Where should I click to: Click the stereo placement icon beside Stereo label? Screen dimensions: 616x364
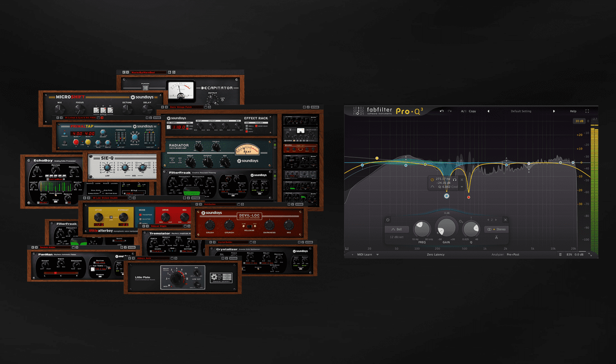489,229
